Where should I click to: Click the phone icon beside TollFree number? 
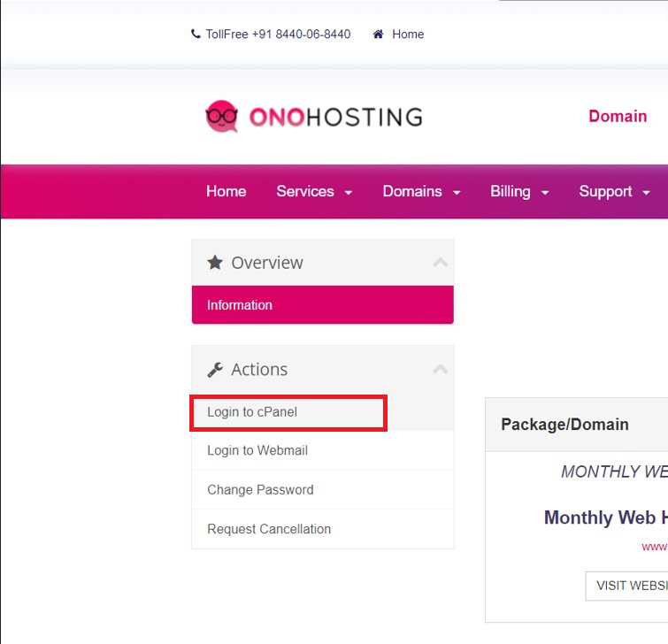pyautogui.click(x=196, y=34)
